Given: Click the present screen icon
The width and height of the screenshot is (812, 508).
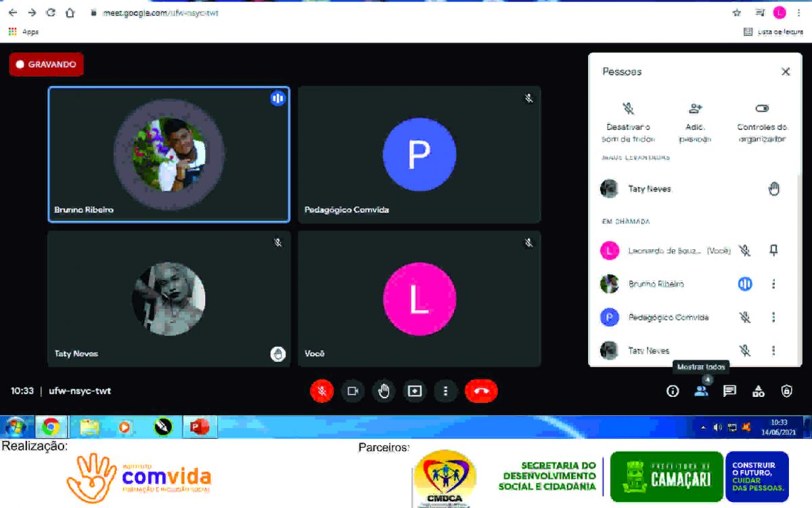Looking at the screenshot, I should pyautogui.click(x=414, y=391).
